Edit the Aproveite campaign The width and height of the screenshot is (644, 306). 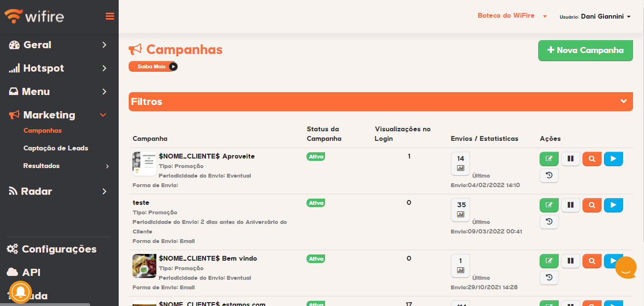[x=549, y=159]
